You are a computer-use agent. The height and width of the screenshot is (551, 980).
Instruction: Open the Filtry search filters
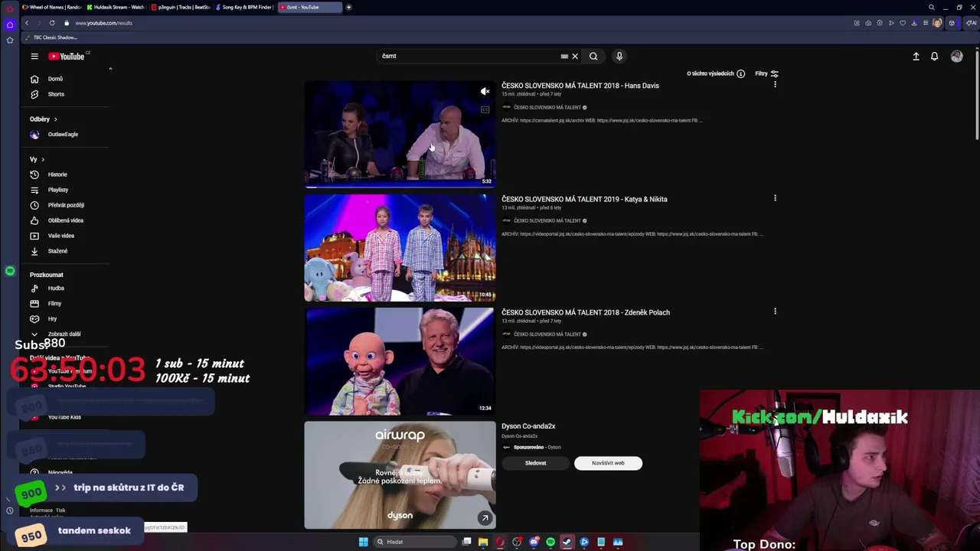pos(766,74)
